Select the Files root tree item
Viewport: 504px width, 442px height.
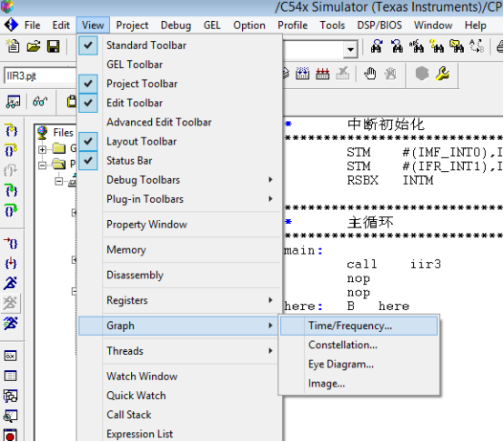(63, 133)
